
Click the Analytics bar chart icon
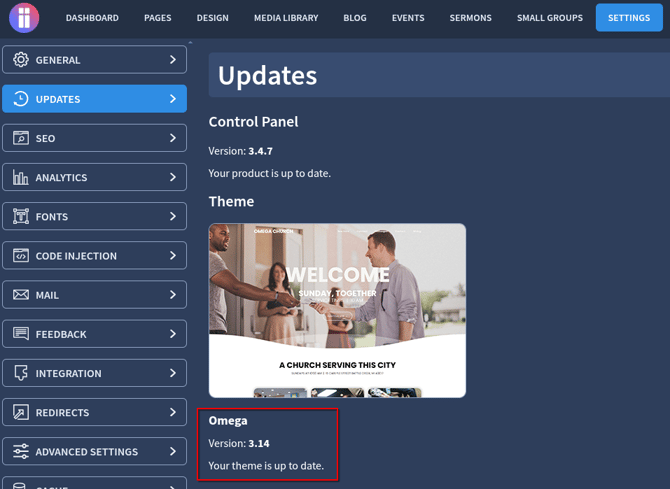[20, 177]
